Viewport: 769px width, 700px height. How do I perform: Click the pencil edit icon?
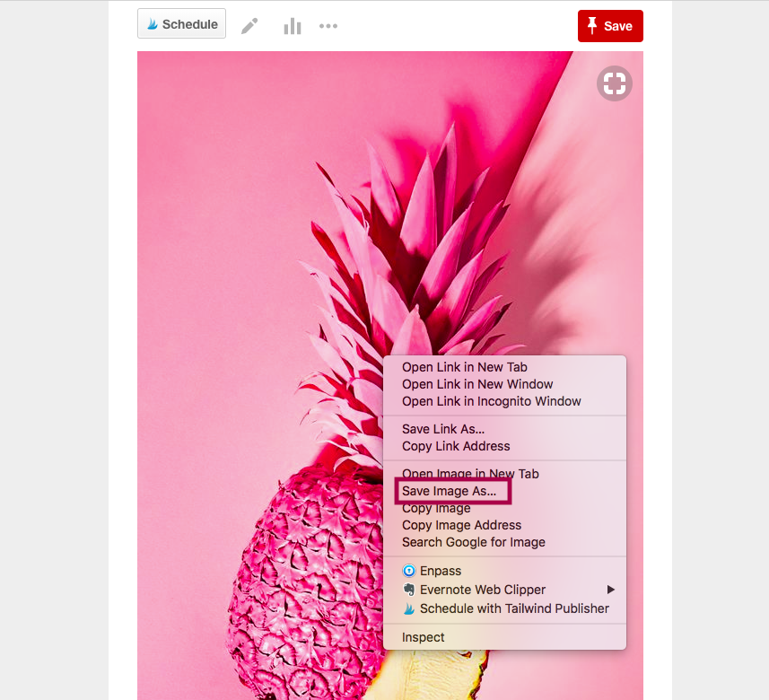(249, 26)
